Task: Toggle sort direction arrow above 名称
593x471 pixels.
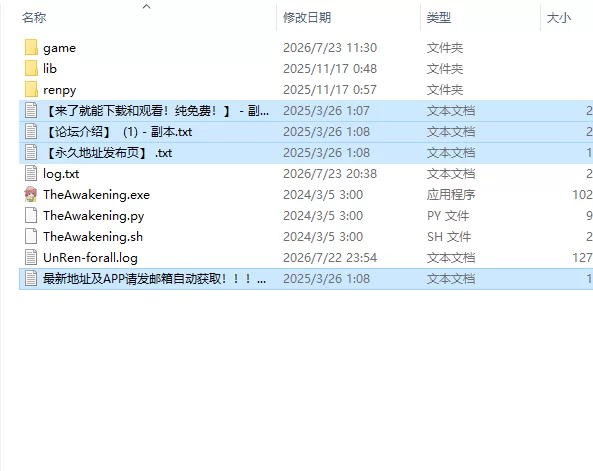Action: click(x=147, y=6)
